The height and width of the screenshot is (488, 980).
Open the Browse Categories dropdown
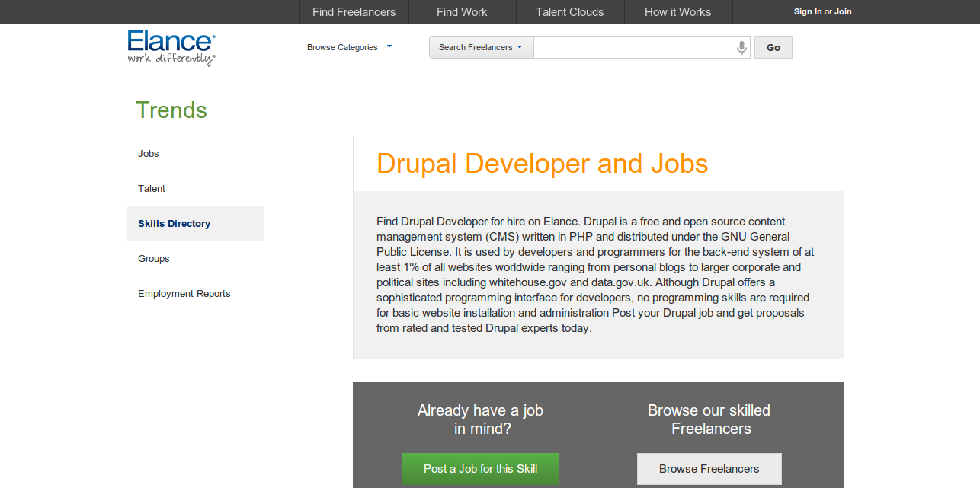coord(349,47)
